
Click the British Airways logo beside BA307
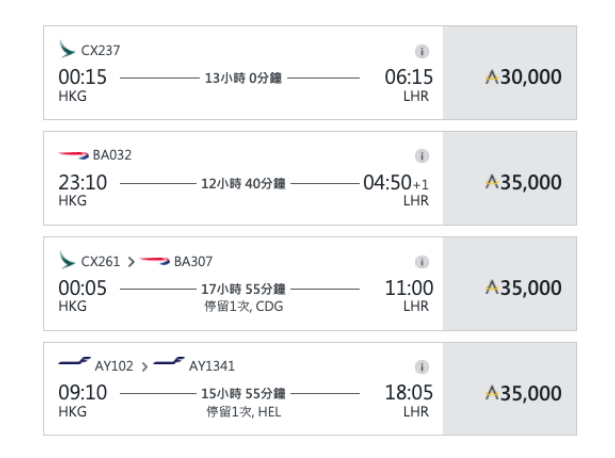click(x=155, y=260)
